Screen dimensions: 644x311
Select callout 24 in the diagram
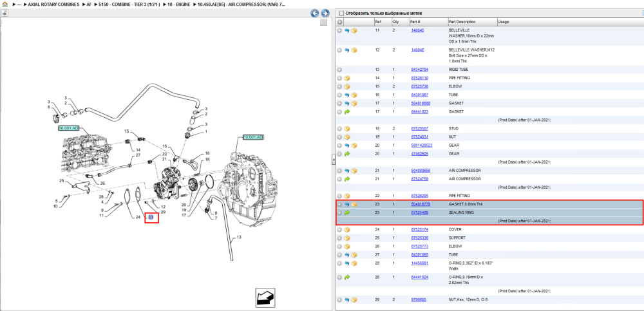coord(138,218)
